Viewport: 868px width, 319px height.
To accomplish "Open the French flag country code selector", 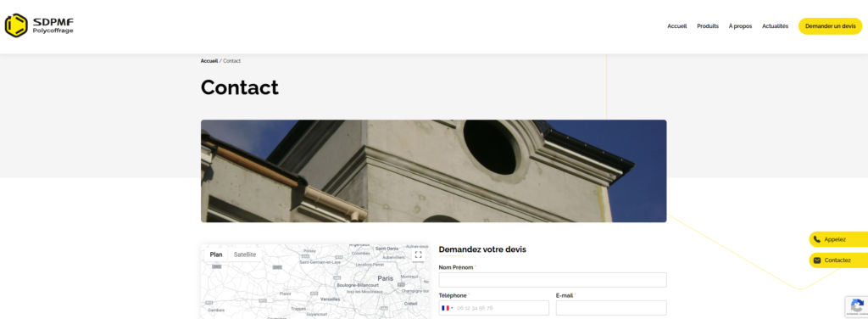I will 448,308.
